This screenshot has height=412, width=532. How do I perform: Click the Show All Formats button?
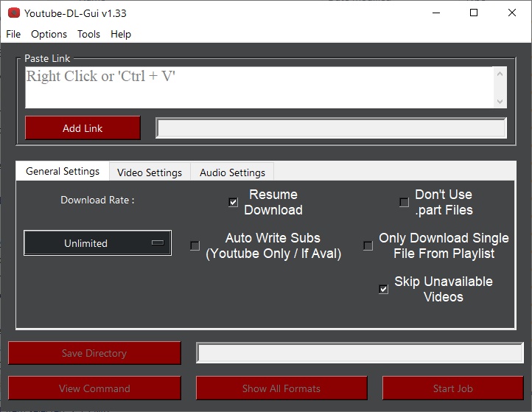(x=281, y=388)
